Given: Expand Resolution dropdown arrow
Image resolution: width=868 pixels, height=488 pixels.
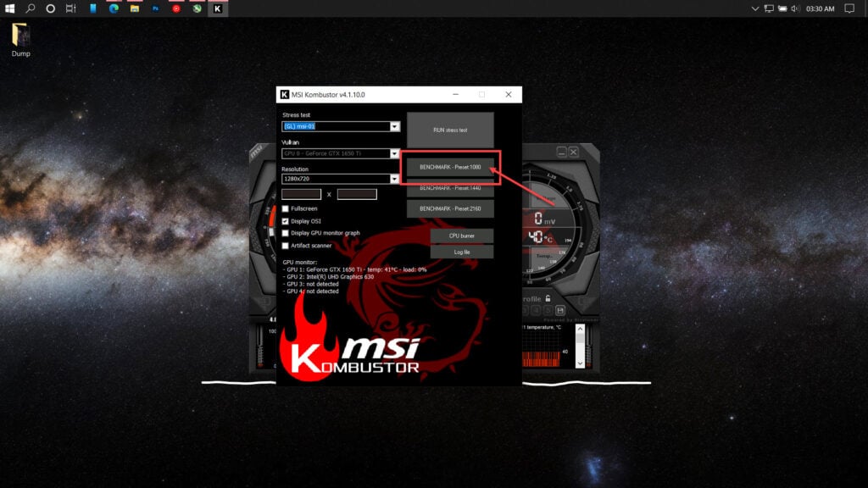Looking at the screenshot, I should pos(395,179).
